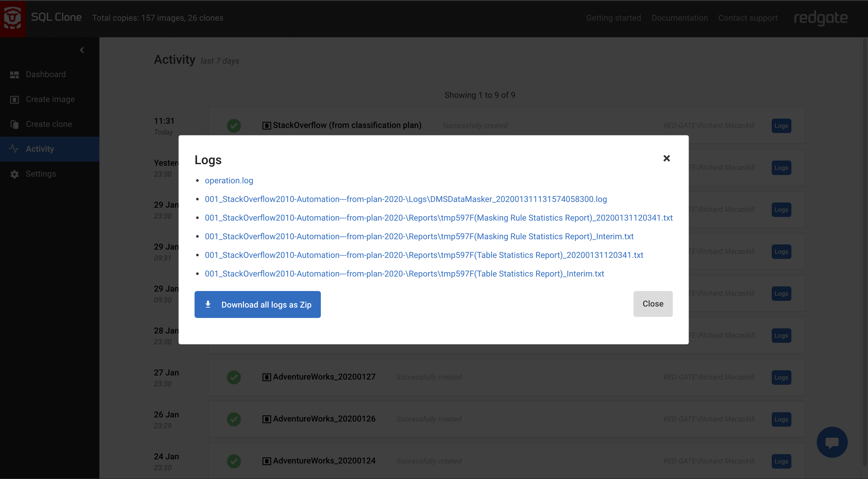The width and height of the screenshot is (868, 479).
Task: Open Table Statistics Report 20200131120341.txt link
Action: (424, 255)
